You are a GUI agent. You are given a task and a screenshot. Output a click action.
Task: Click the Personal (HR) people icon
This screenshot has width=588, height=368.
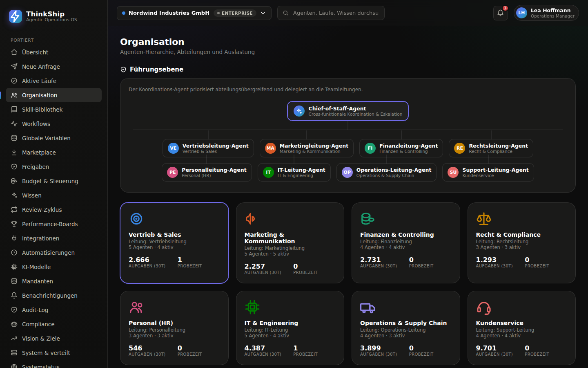(x=136, y=307)
